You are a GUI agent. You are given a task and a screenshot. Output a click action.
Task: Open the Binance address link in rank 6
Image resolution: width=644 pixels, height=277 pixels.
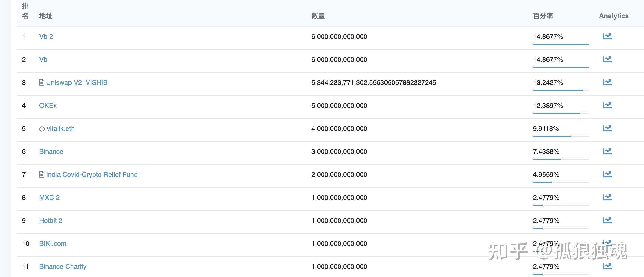click(x=51, y=151)
